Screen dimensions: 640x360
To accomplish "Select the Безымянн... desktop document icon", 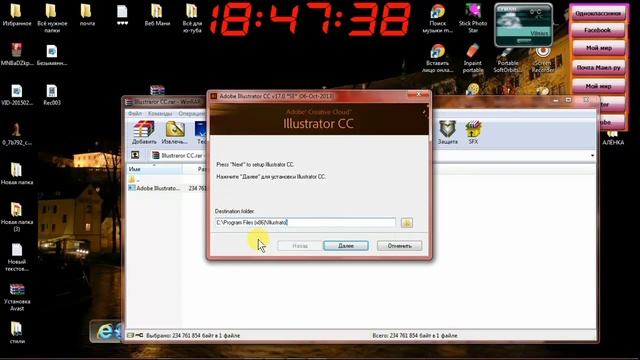I will (x=52, y=54).
